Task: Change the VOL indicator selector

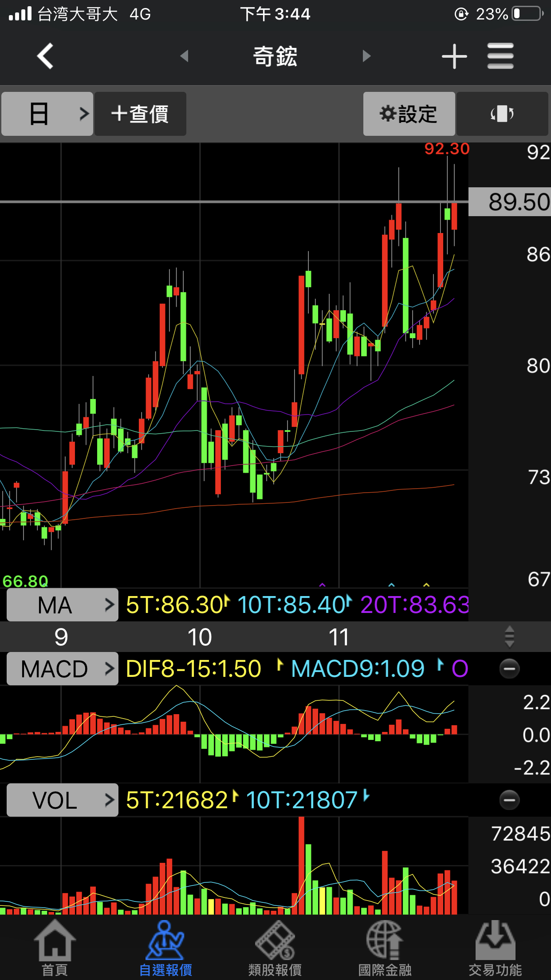Action: point(63,800)
